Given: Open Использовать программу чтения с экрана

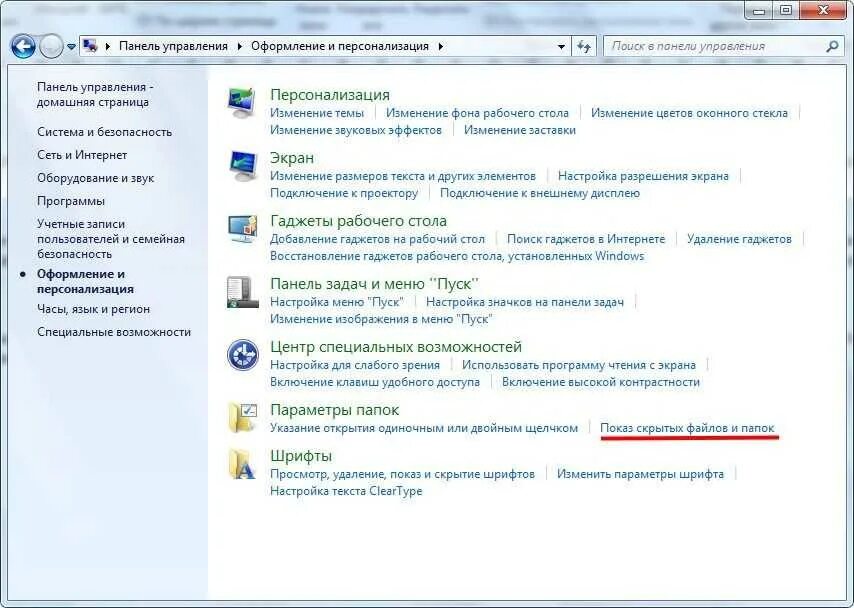Looking at the screenshot, I should click(x=579, y=364).
